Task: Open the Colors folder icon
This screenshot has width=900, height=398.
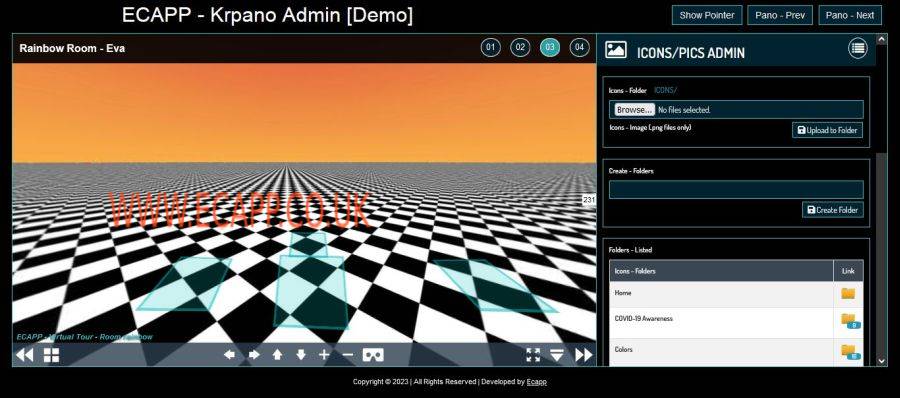Action: click(849, 351)
